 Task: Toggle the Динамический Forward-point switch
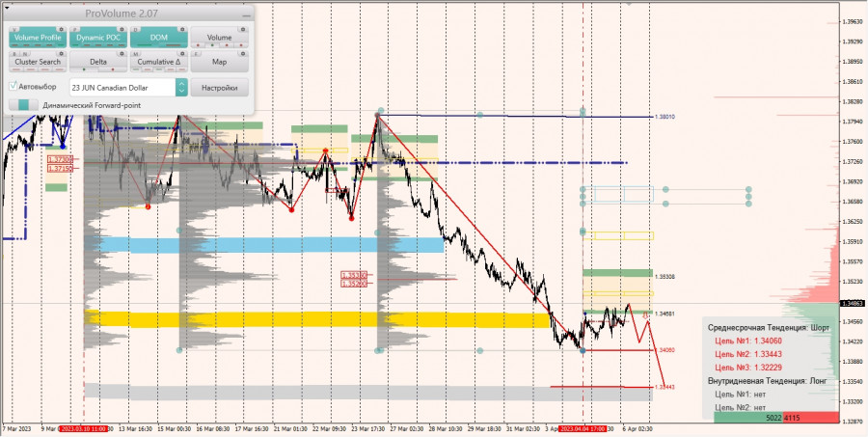point(24,105)
